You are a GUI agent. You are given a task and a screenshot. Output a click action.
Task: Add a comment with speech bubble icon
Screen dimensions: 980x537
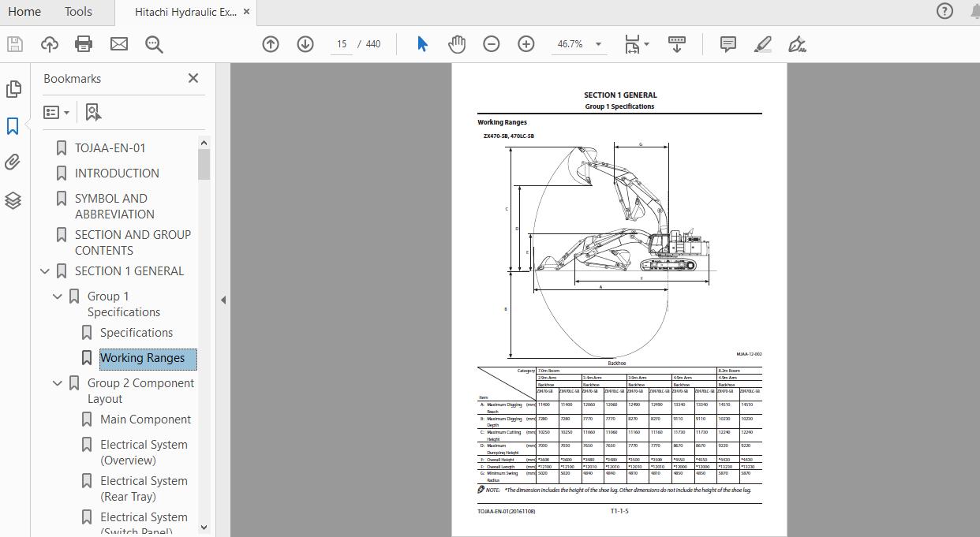(x=728, y=44)
